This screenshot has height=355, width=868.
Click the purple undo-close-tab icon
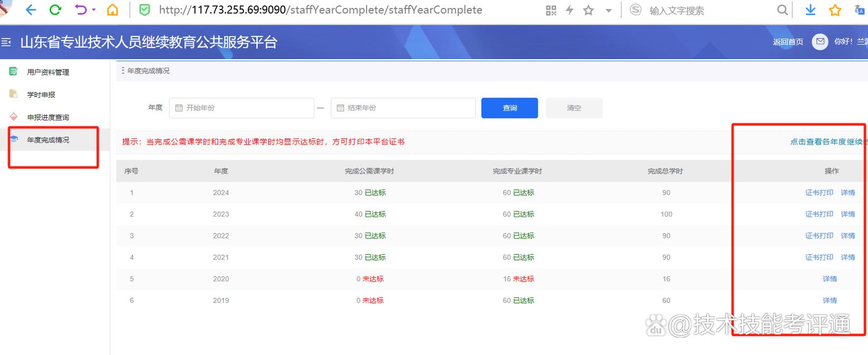click(81, 10)
